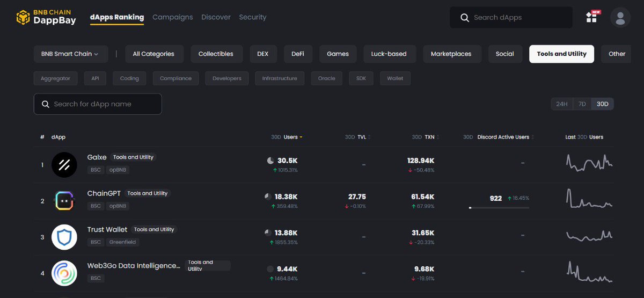This screenshot has height=298, width=644.
Task: Select the Games category
Action: coord(338,54)
